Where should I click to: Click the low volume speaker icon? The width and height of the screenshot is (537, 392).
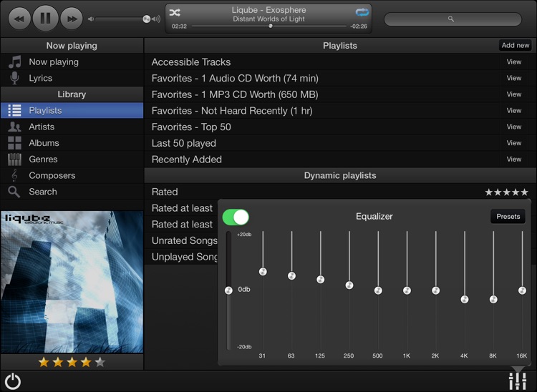coord(91,19)
